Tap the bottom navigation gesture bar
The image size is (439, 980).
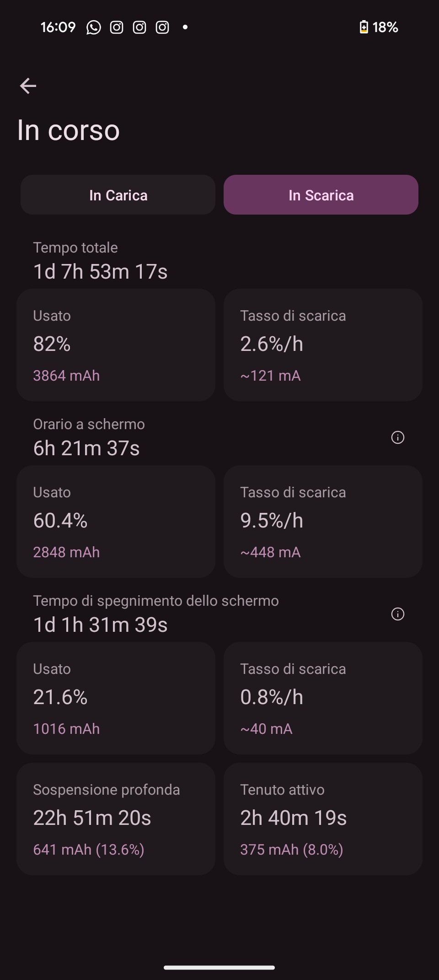coord(219,967)
